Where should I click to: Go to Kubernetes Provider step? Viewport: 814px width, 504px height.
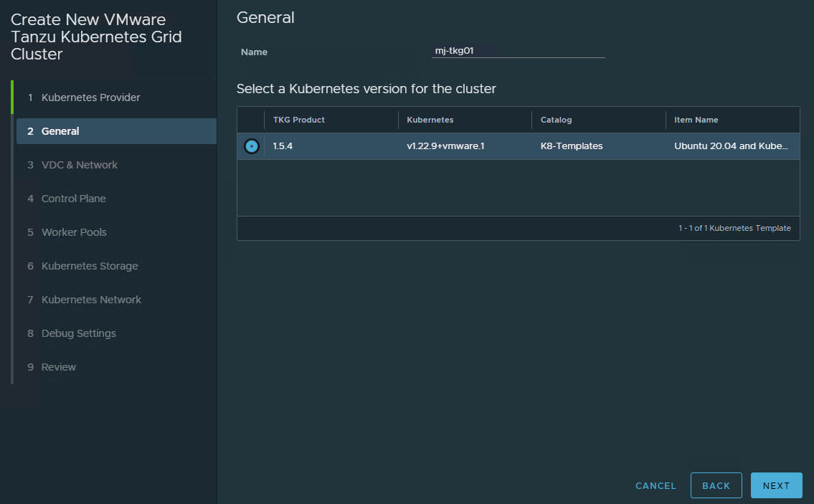point(90,98)
